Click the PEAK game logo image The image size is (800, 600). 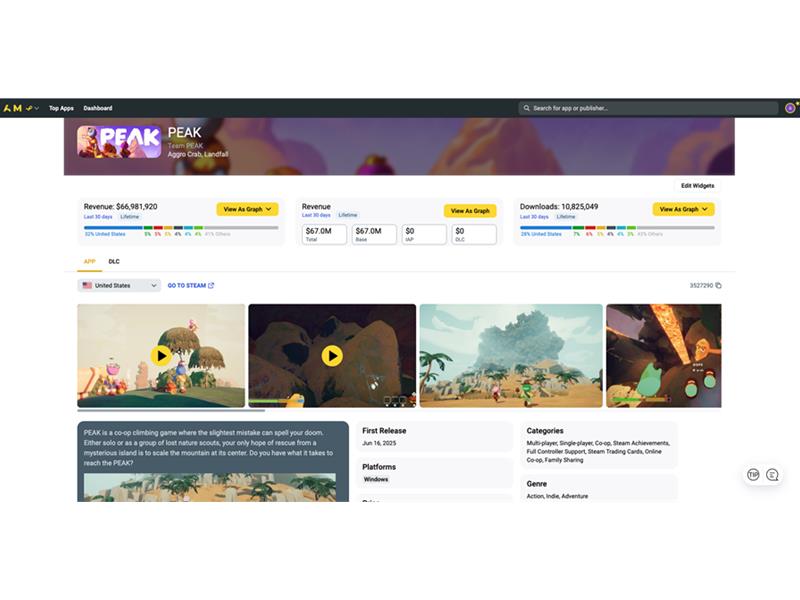click(119, 141)
